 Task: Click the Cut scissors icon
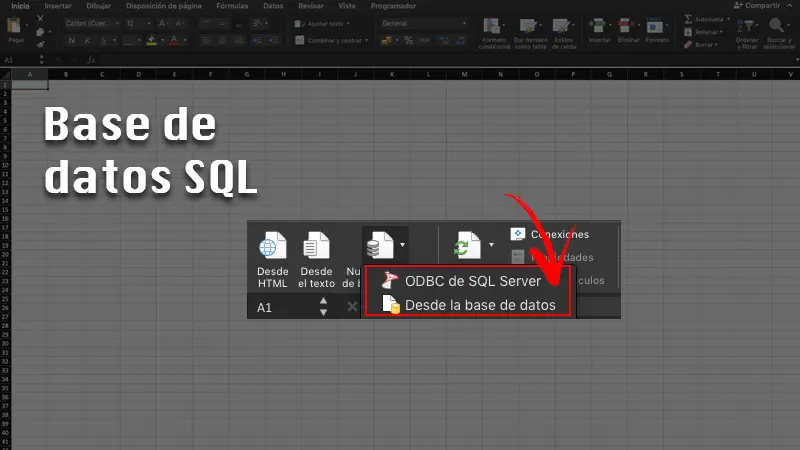40,18
